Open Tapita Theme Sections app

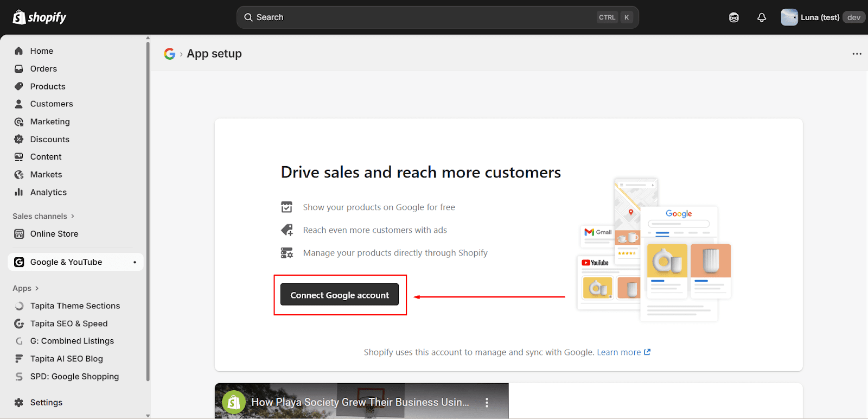point(76,306)
